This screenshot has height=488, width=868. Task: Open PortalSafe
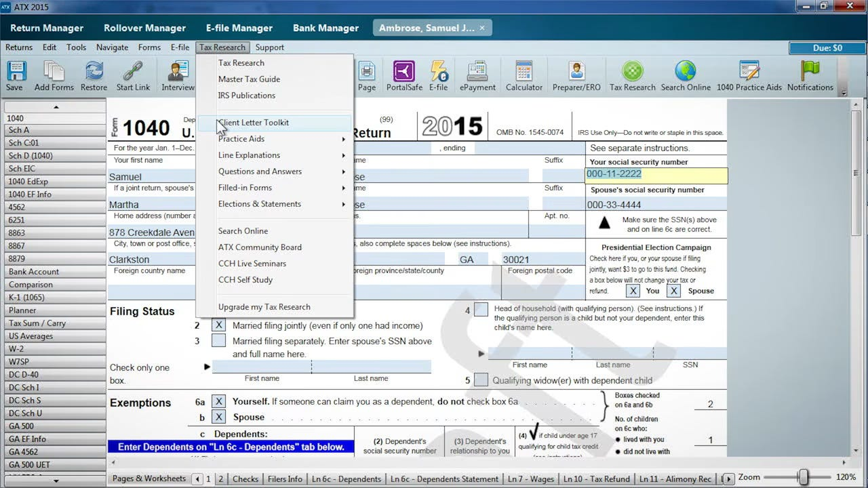(x=403, y=75)
